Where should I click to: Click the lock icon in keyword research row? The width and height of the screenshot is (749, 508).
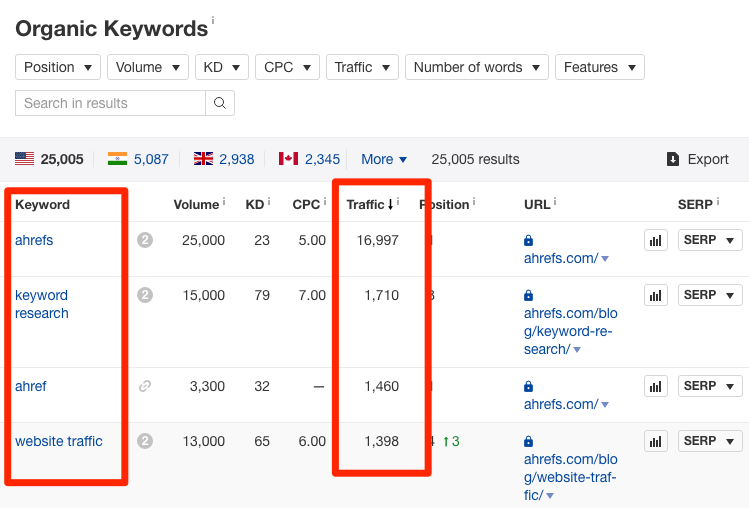(528, 295)
